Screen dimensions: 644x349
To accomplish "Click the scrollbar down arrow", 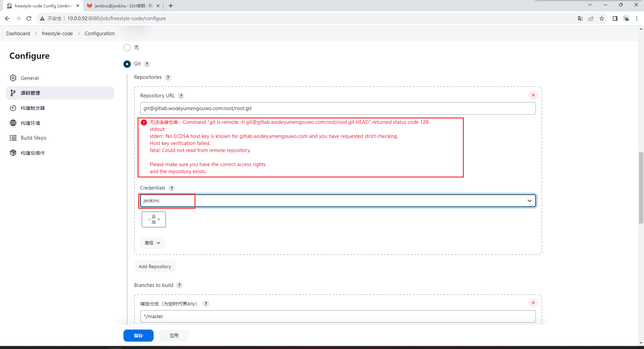I will click(641, 343).
